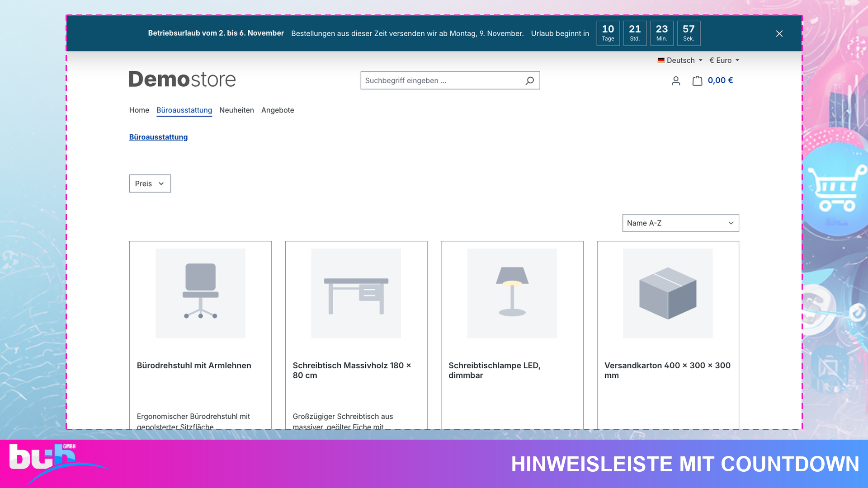Click the German flag icon
Image resolution: width=868 pixels, height=488 pixels.
tap(661, 60)
